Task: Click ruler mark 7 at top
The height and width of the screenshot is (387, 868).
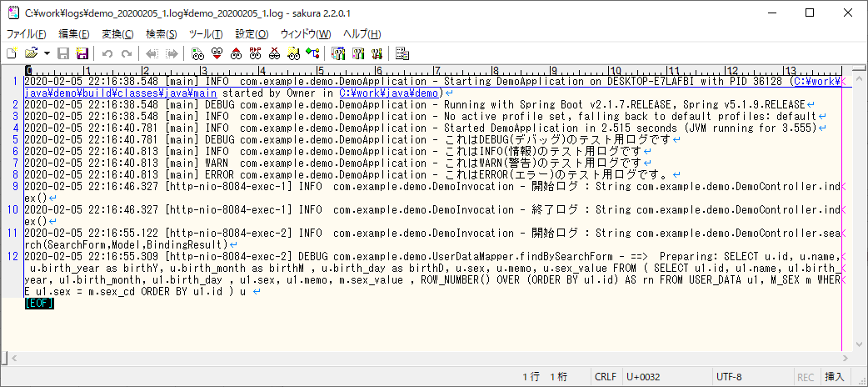Action: [437, 71]
